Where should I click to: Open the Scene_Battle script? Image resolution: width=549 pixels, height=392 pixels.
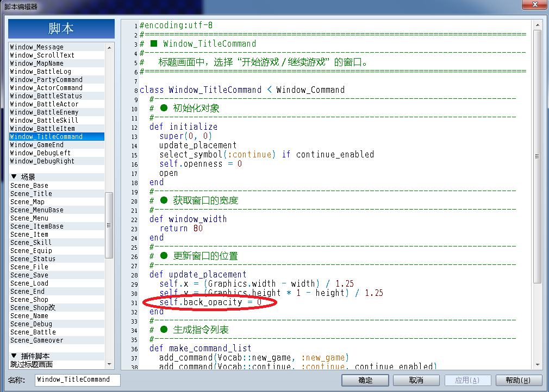click(x=57, y=332)
